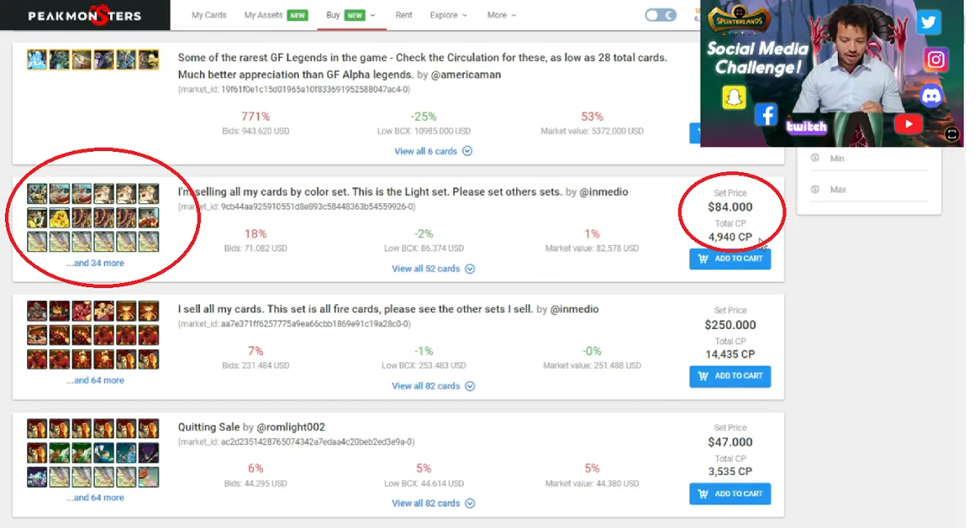This screenshot has width=980, height=528.
Task: Click the first card thumbnail in the fire set
Action: click(37, 310)
